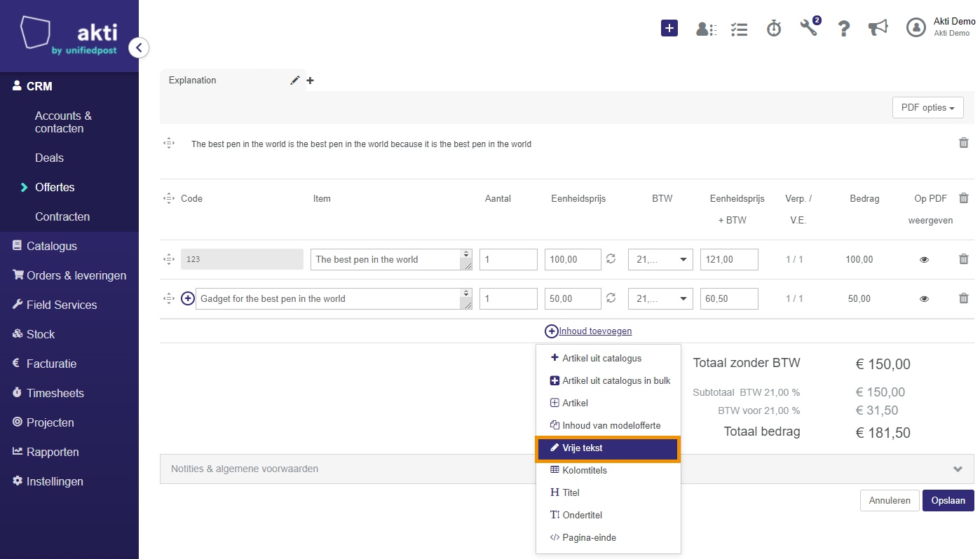Open BTW dropdown for Gadget row
980x559 pixels.
coord(660,298)
